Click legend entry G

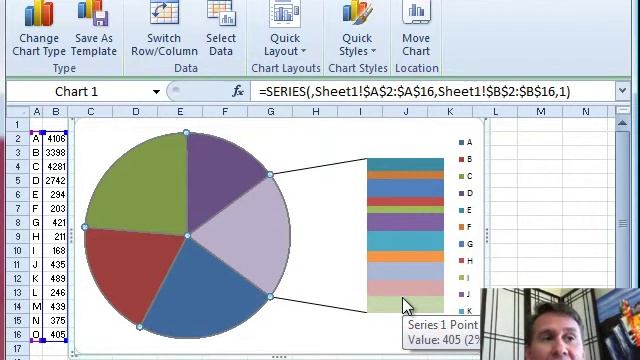466,244
